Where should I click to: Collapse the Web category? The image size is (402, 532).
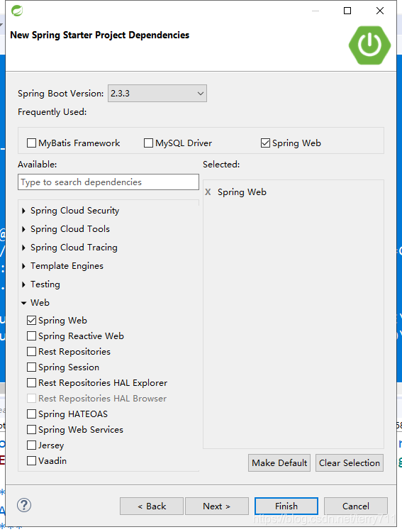[x=23, y=303]
